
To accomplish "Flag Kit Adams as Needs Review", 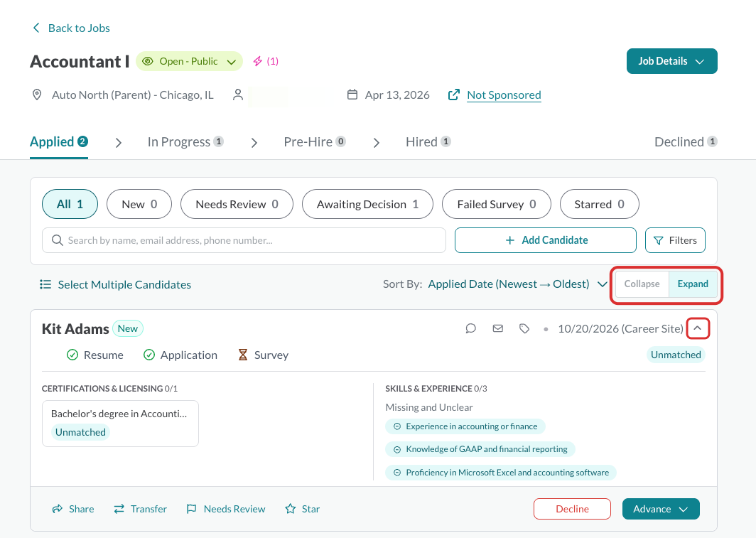I will 226,509.
